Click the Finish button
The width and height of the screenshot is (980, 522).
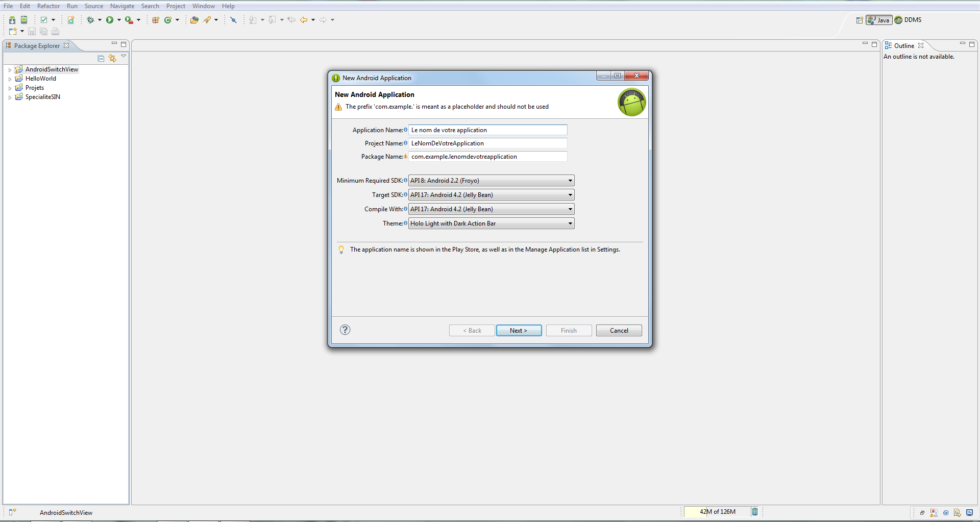(569, 331)
